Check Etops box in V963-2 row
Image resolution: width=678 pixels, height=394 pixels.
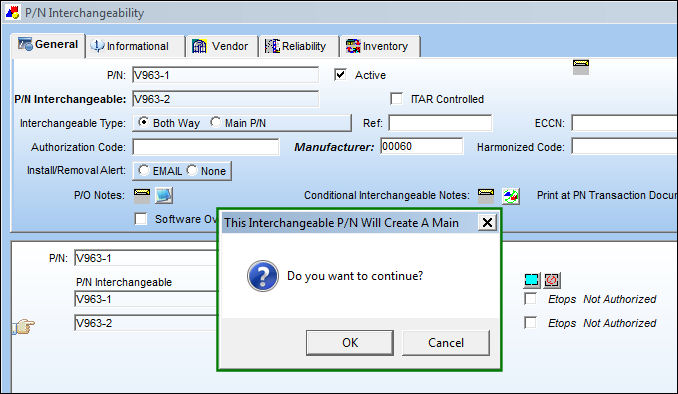click(530, 322)
